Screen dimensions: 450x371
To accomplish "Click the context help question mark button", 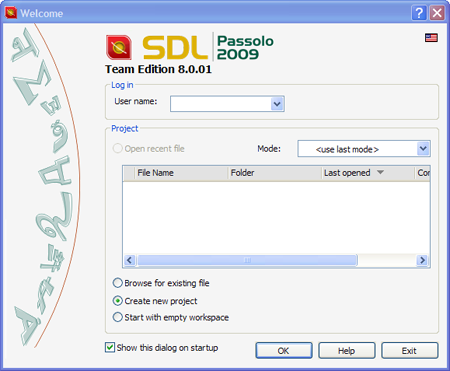I will tap(419, 13).
